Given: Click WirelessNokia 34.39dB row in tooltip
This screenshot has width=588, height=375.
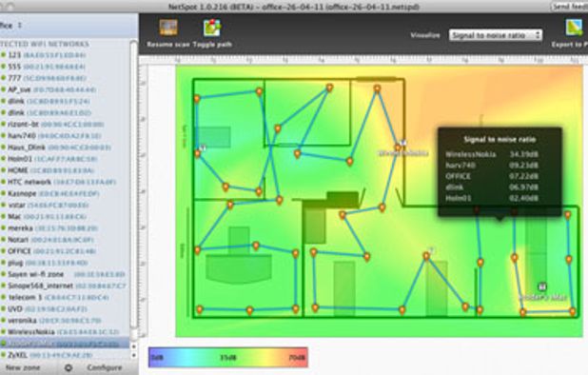Looking at the screenshot, I should [492, 154].
